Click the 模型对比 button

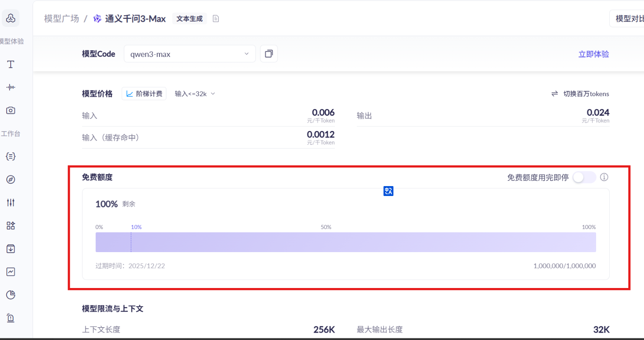coord(627,19)
